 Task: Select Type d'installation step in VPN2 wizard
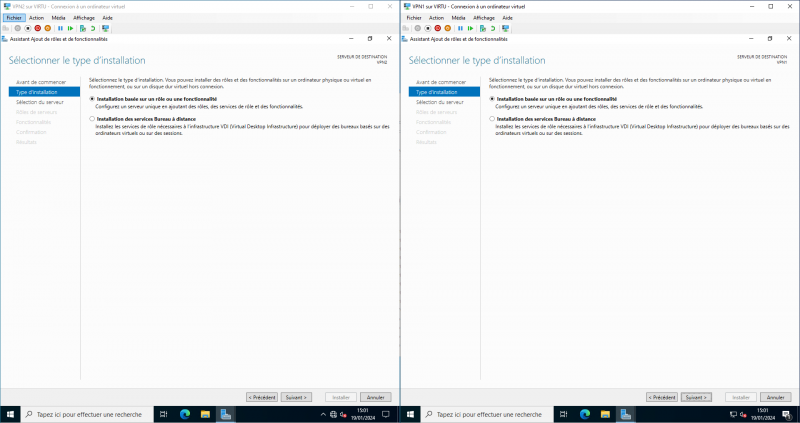coord(44,92)
